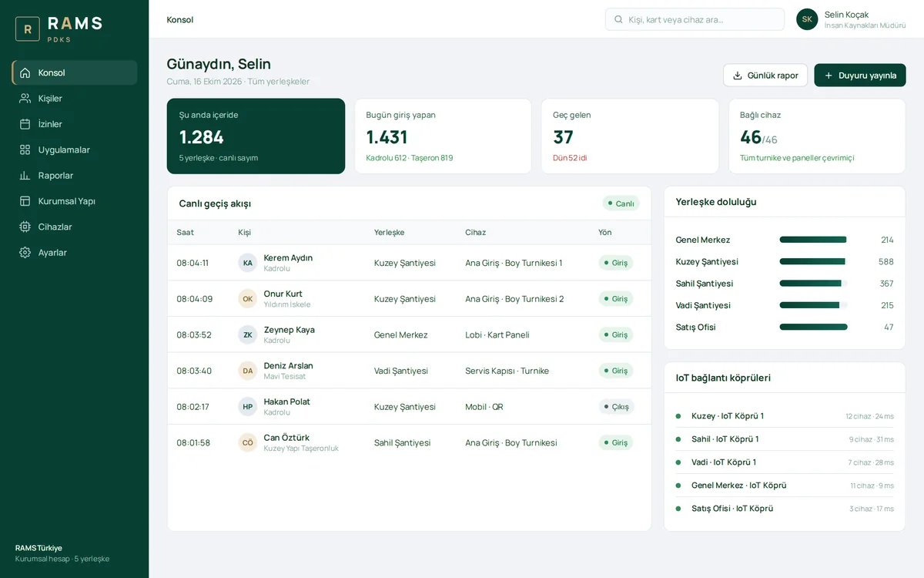This screenshot has width=924, height=578.
Task: Click the Çıkış badge in Hakan Polat's row
Action: (616, 407)
